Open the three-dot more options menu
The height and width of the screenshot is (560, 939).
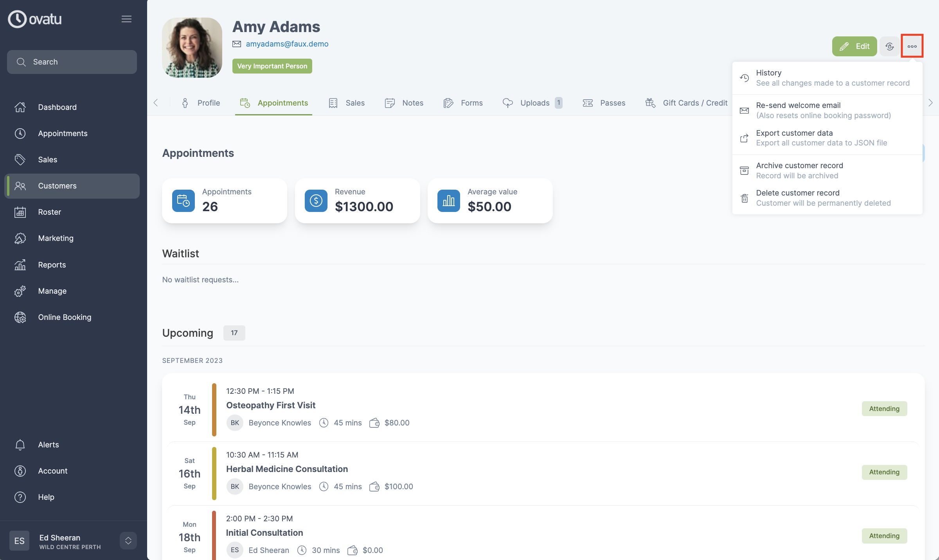(912, 46)
